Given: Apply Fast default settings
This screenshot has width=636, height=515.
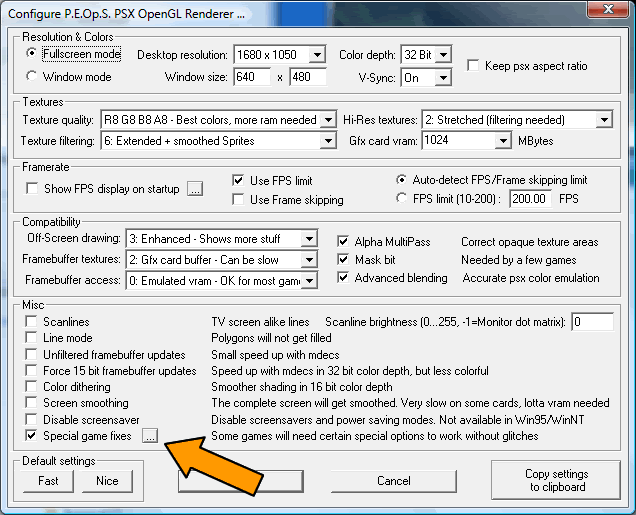Looking at the screenshot, I should coord(48,481).
